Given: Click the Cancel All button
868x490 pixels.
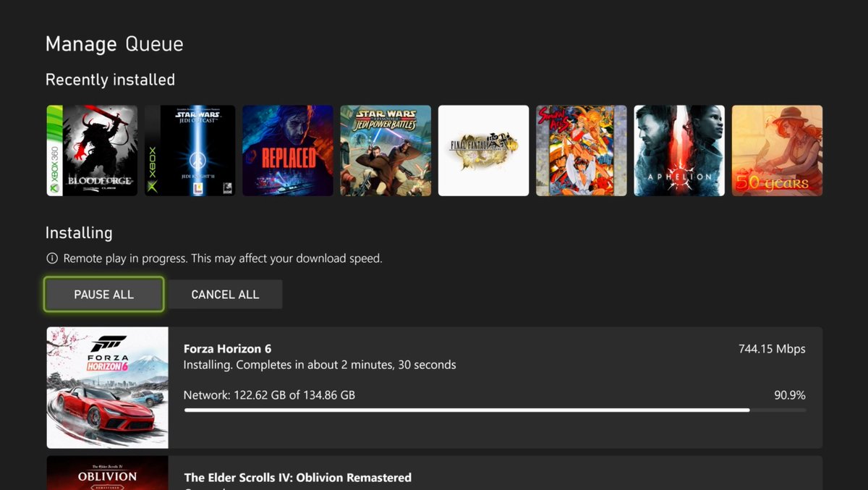Looking at the screenshot, I should coord(225,295).
